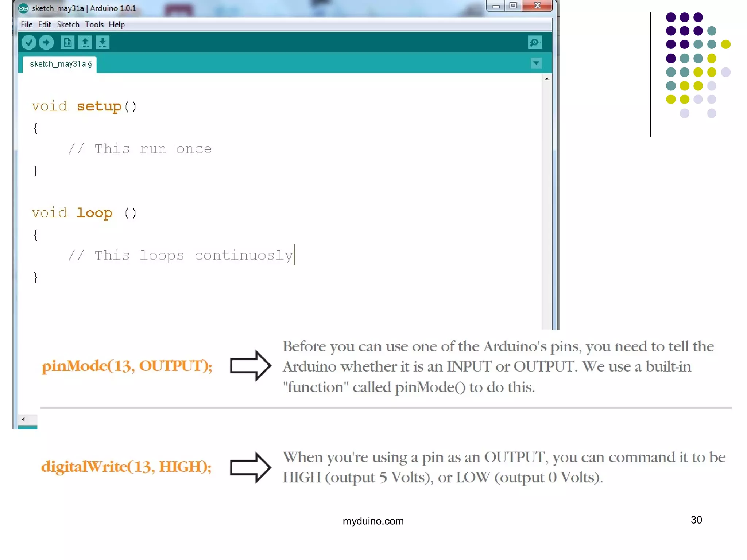Click the vertical scrollbar up arrow

(547, 79)
